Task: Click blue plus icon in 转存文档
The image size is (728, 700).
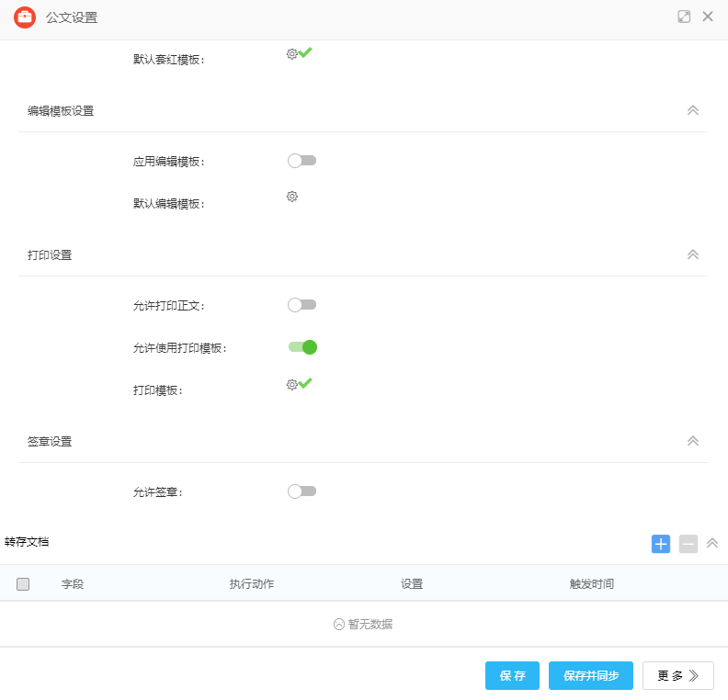Action: click(x=661, y=544)
